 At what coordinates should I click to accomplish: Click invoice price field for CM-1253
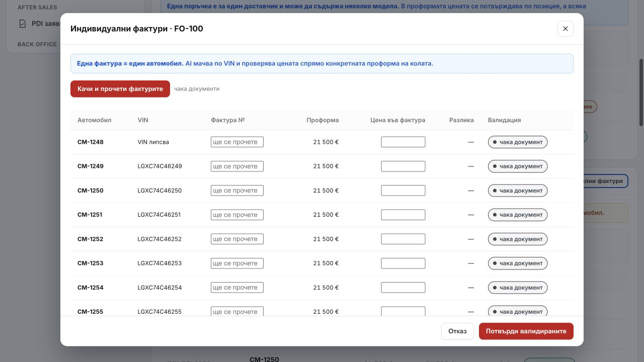tap(403, 263)
